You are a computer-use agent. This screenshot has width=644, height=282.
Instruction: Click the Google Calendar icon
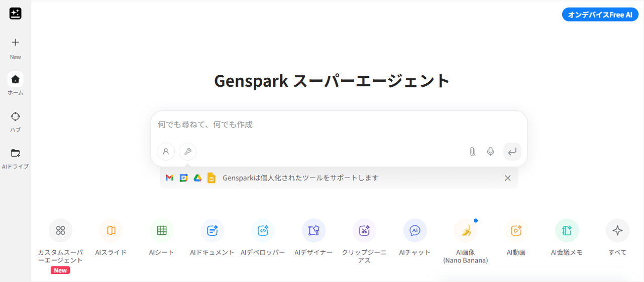(183, 178)
